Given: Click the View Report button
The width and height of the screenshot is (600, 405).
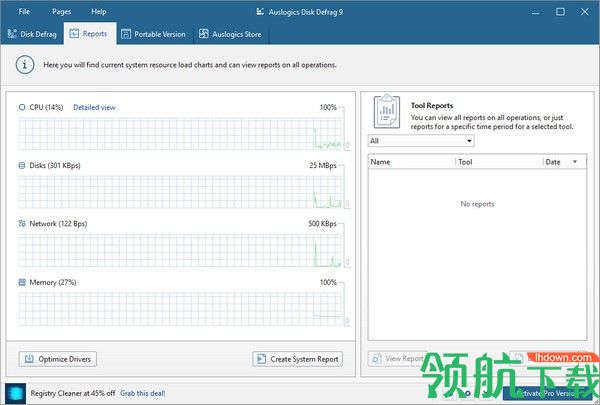Looking at the screenshot, I should (x=398, y=359).
